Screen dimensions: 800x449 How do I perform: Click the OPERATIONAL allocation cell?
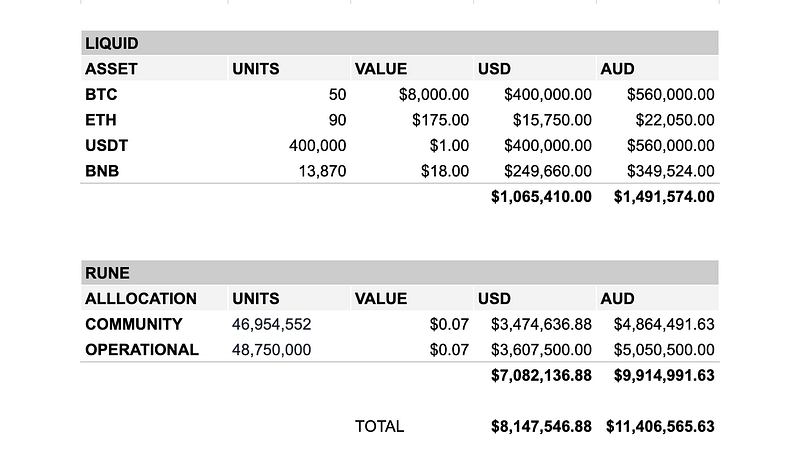click(142, 350)
